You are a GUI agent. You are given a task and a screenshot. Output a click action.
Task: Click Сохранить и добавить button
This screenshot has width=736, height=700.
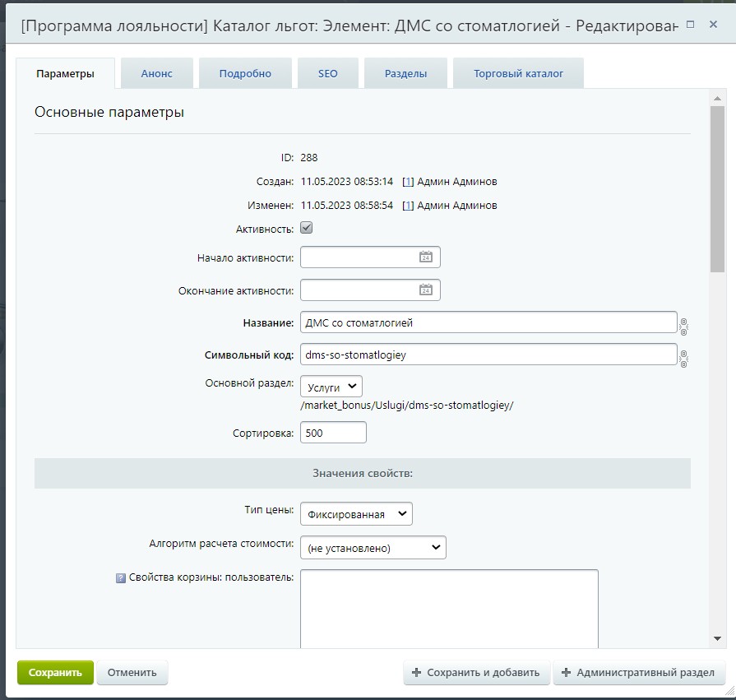point(476,672)
